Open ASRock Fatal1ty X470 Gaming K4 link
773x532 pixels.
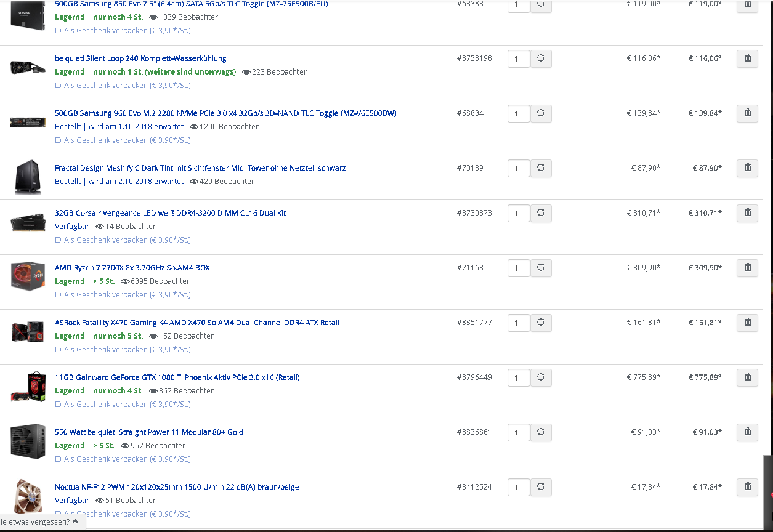click(197, 323)
